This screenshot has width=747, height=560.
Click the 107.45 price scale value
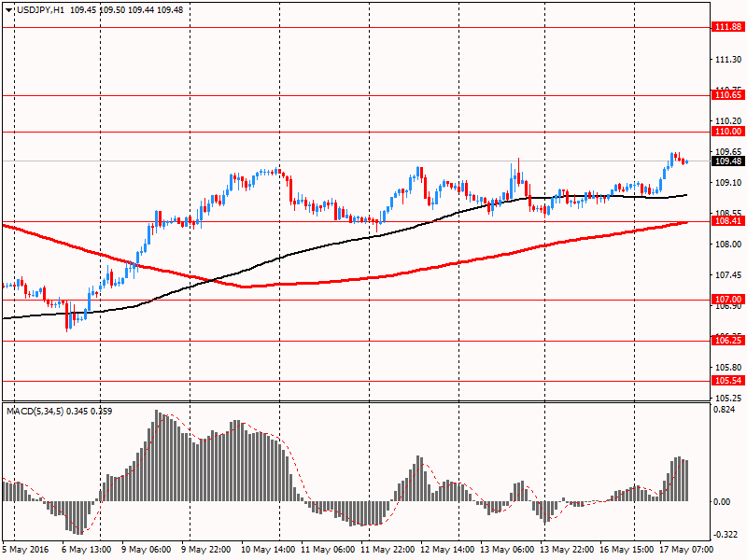pyautogui.click(x=728, y=275)
